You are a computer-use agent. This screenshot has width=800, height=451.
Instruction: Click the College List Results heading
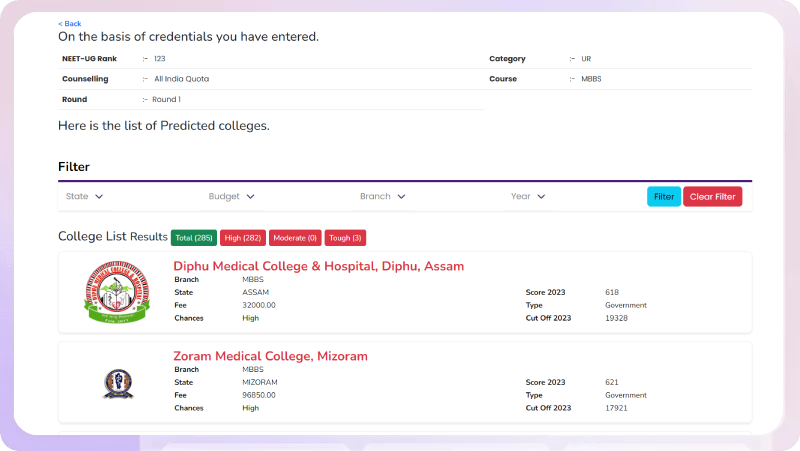point(112,237)
